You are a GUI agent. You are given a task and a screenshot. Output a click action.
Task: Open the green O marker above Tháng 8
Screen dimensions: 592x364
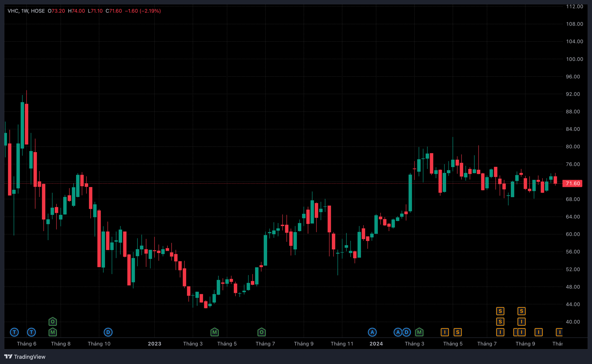click(53, 321)
